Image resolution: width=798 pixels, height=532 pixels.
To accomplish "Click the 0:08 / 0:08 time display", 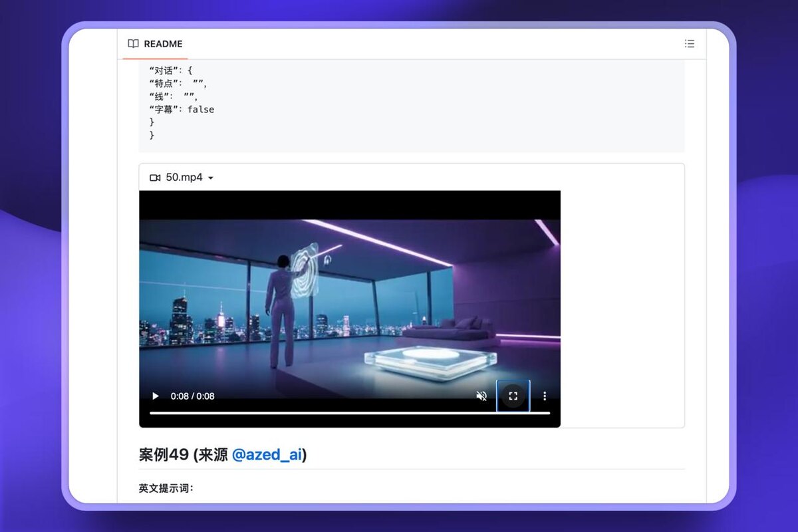I will pos(192,396).
